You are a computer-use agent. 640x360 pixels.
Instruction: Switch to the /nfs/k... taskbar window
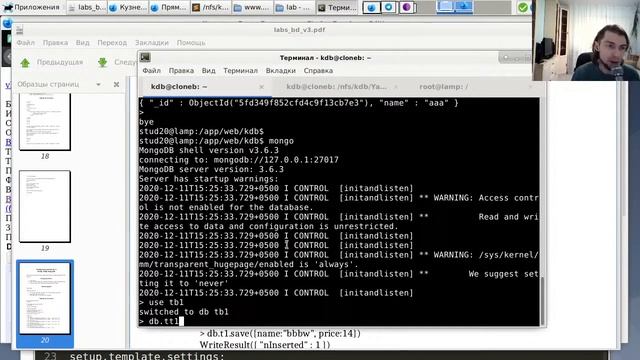[211, 7]
